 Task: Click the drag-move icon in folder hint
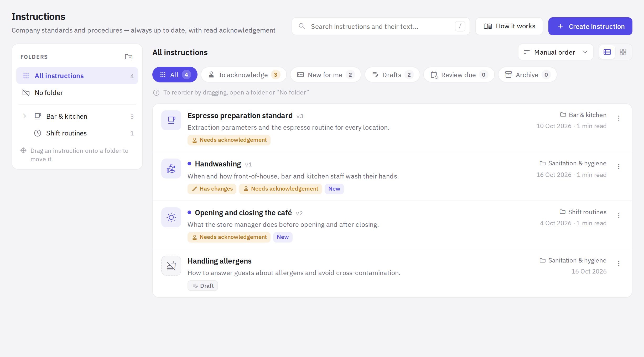click(x=23, y=150)
